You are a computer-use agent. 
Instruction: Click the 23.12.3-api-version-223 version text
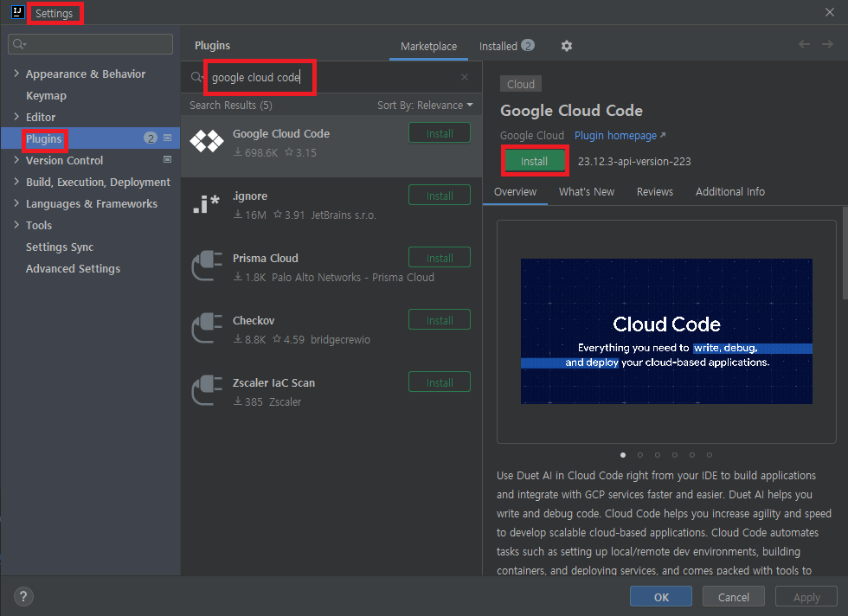(x=633, y=161)
